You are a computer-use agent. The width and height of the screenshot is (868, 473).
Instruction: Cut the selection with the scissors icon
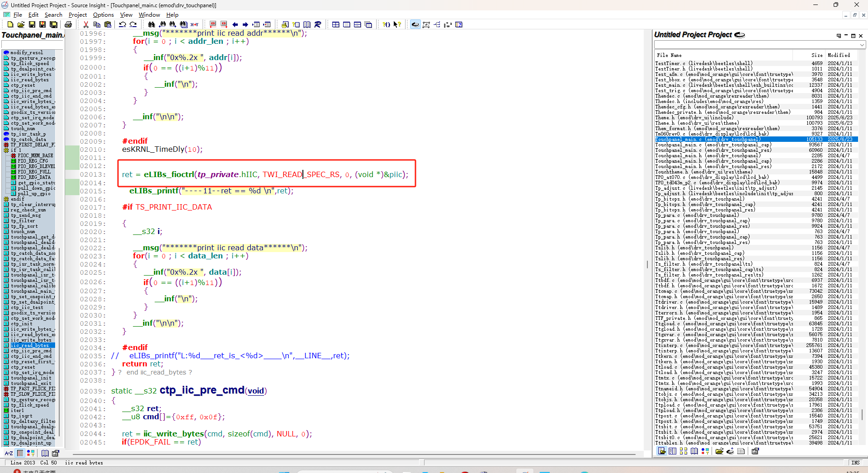pyautogui.click(x=85, y=24)
